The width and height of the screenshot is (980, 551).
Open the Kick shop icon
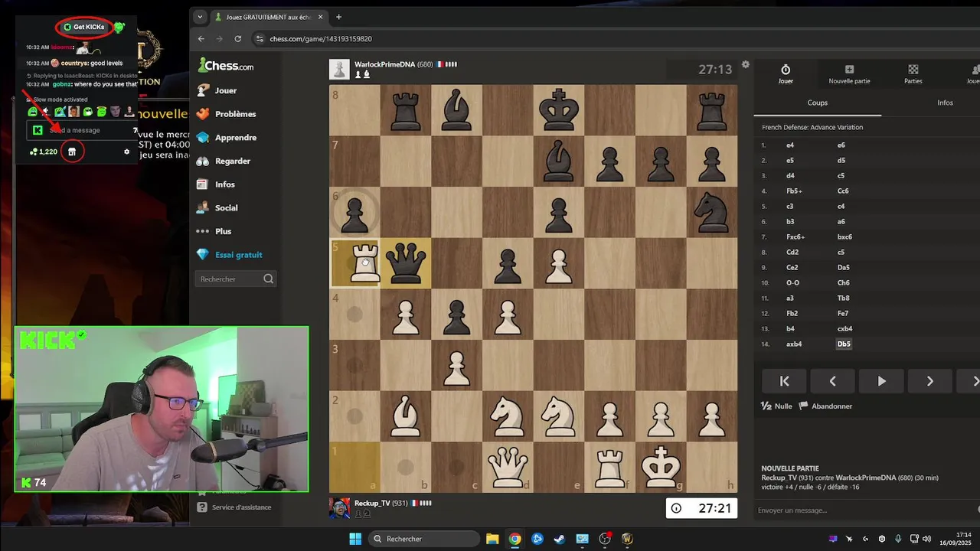(72, 152)
